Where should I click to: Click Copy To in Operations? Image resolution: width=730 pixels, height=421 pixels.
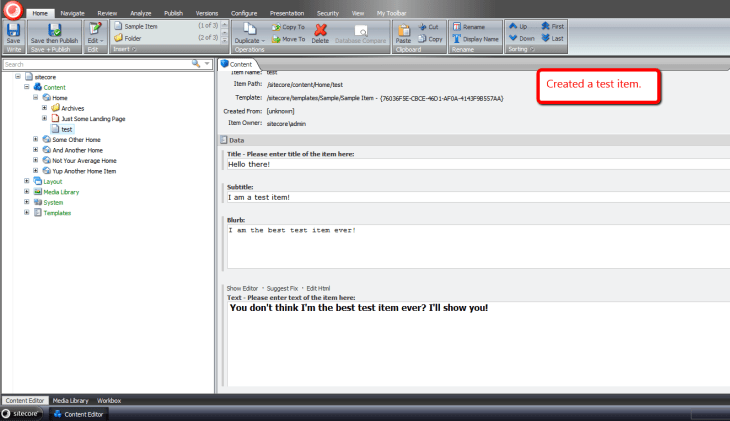pos(289,27)
